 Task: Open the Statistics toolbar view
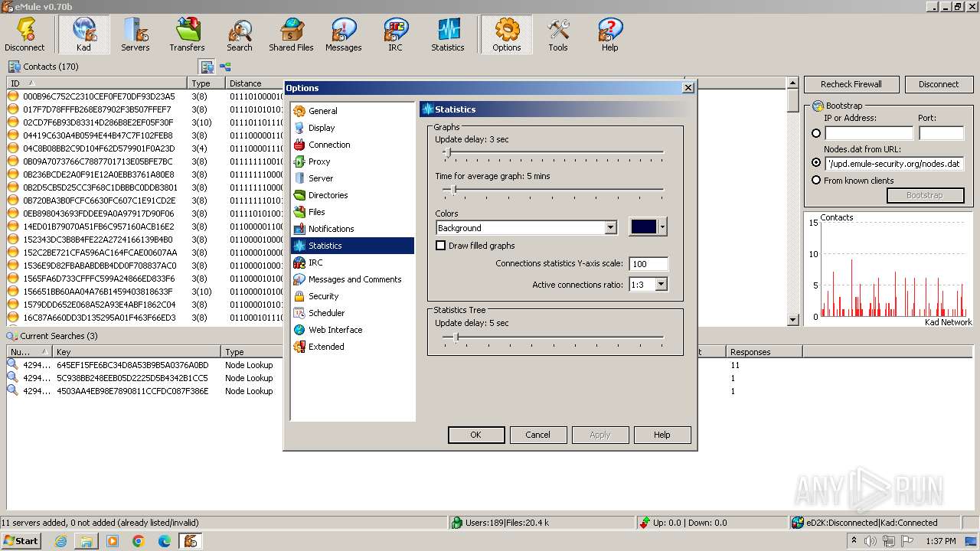point(447,34)
